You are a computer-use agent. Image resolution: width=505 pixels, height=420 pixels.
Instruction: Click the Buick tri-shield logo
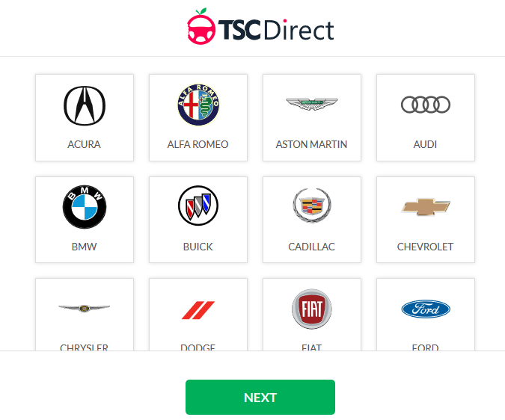tap(198, 206)
